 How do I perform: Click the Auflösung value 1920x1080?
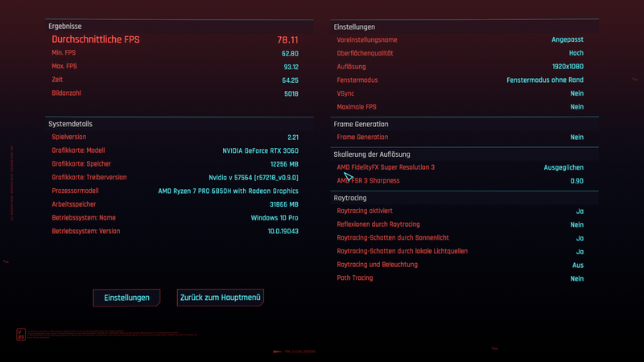pyautogui.click(x=568, y=67)
